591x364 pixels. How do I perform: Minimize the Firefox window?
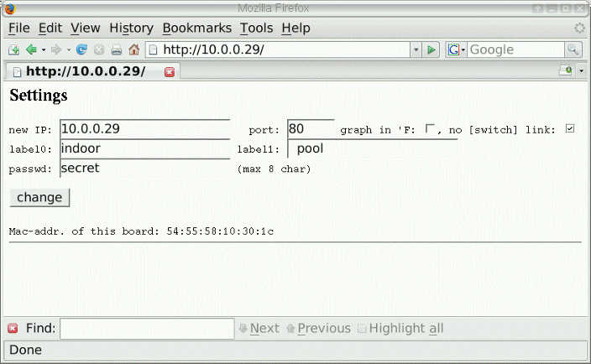click(552, 8)
